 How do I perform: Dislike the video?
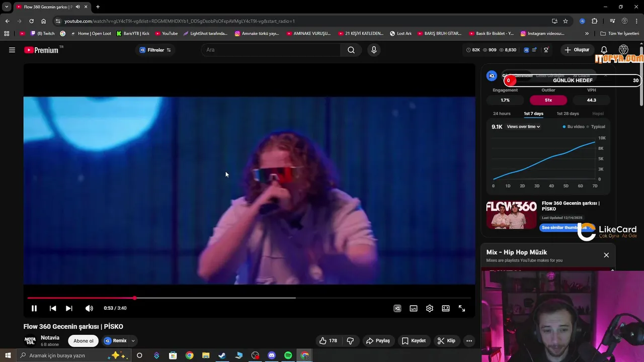350,340
